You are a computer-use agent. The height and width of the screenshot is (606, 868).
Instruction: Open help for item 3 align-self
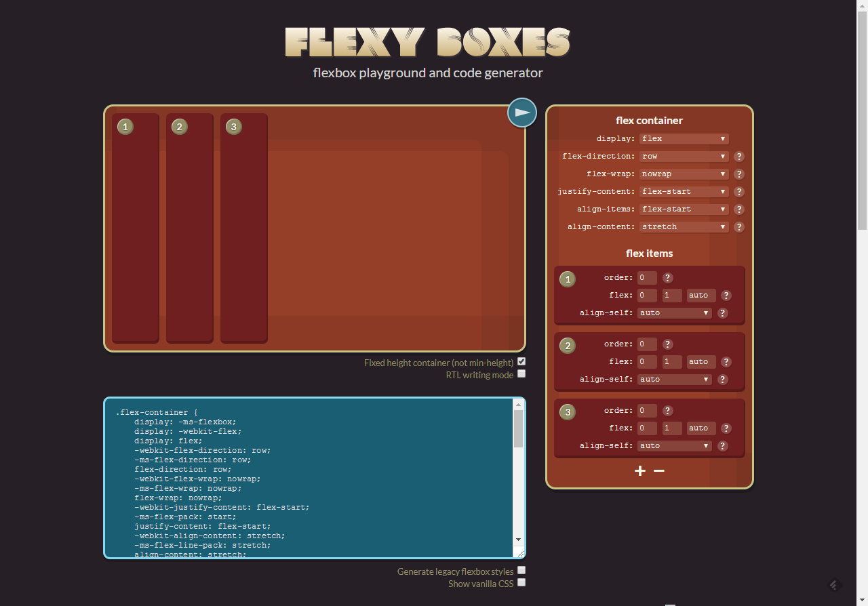pyautogui.click(x=723, y=446)
